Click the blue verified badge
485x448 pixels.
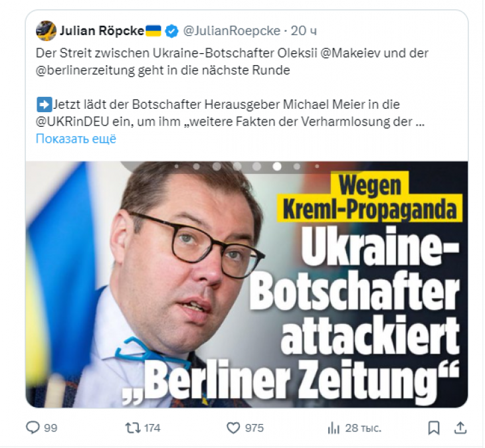pos(171,31)
